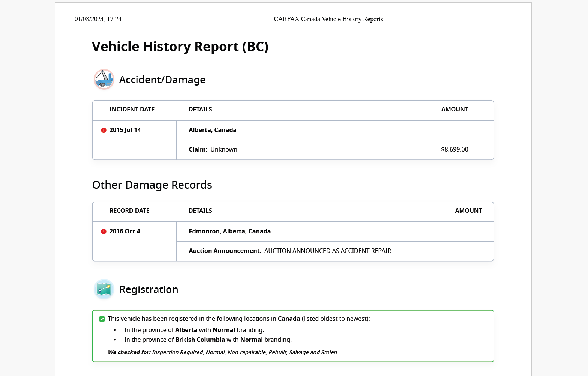Click the Accident/Damage section heading
This screenshot has height=376, width=588.
pos(162,80)
